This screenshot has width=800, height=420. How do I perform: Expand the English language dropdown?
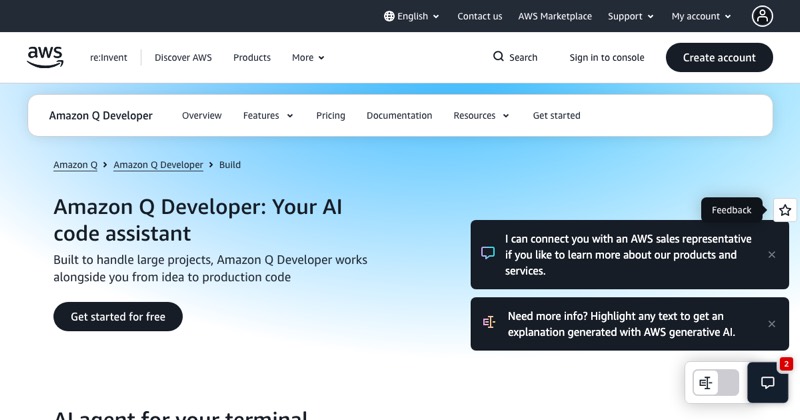pyautogui.click(x=412, y=16)
